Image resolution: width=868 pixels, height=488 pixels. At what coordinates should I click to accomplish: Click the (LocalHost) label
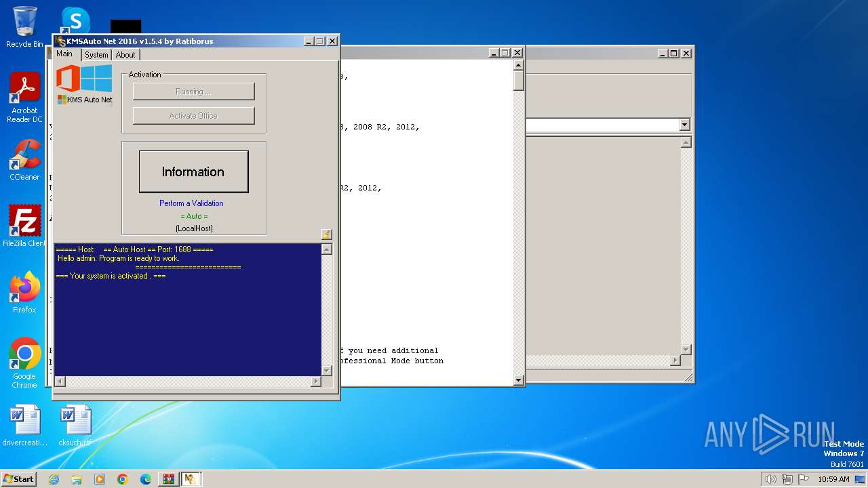pos(194,228)
